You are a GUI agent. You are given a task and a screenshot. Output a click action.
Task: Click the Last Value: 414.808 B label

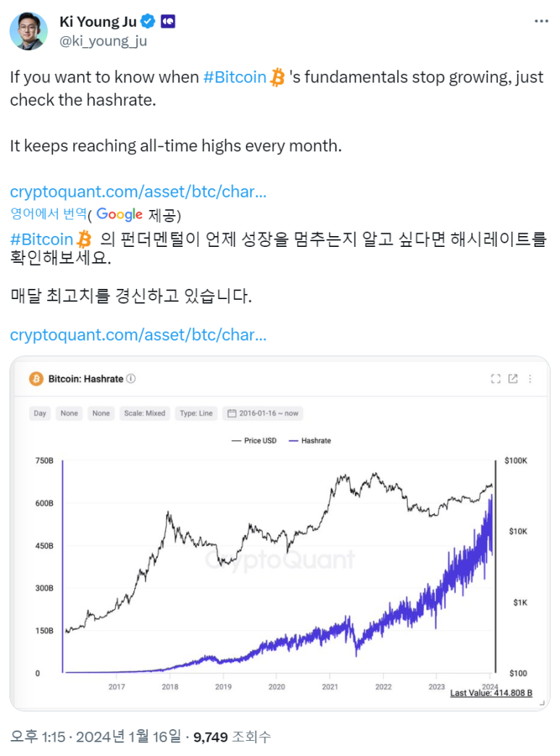click(491, 693)
